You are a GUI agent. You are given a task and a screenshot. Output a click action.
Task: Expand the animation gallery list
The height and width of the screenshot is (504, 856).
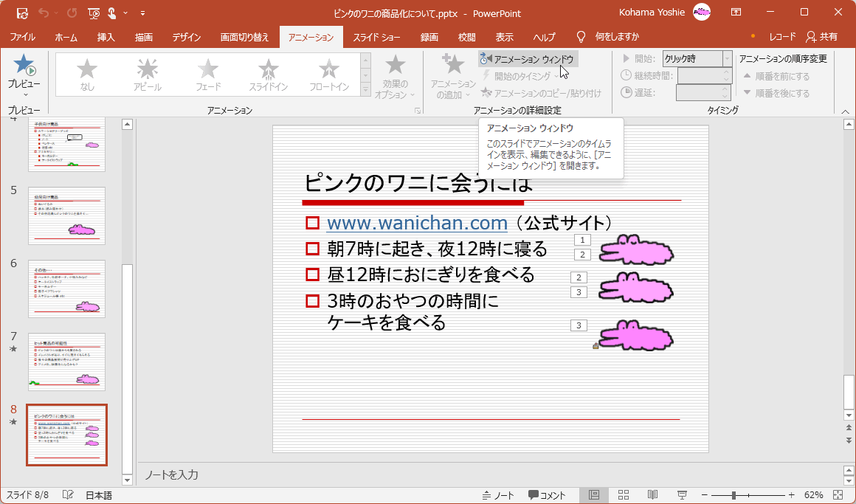(365, 89)
